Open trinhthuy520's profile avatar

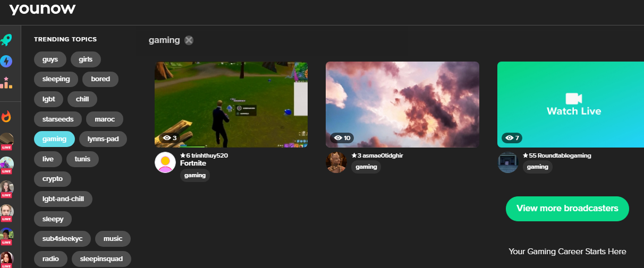tap(165, 162)
